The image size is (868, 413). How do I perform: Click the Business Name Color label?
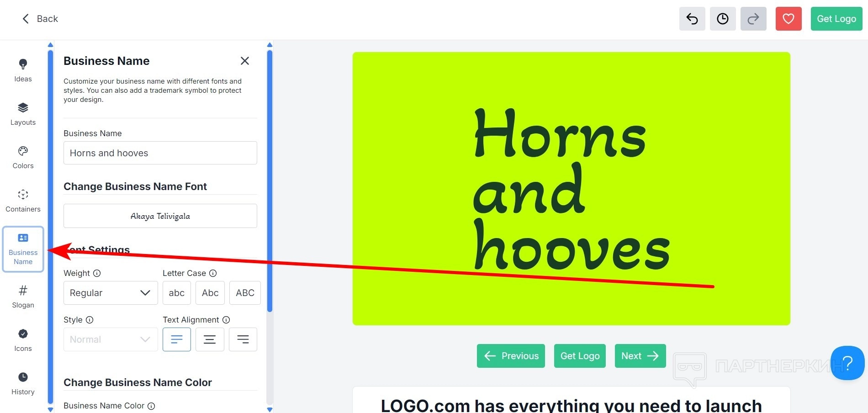(104, 406)
